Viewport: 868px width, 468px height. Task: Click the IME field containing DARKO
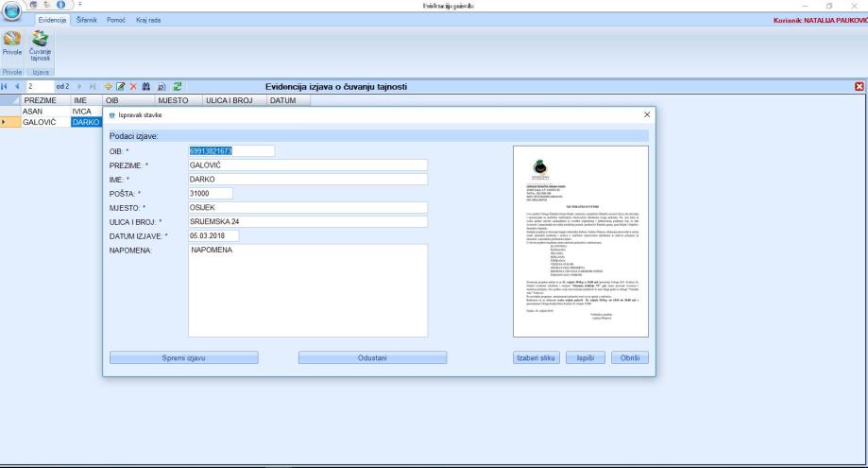pos(308,180)
